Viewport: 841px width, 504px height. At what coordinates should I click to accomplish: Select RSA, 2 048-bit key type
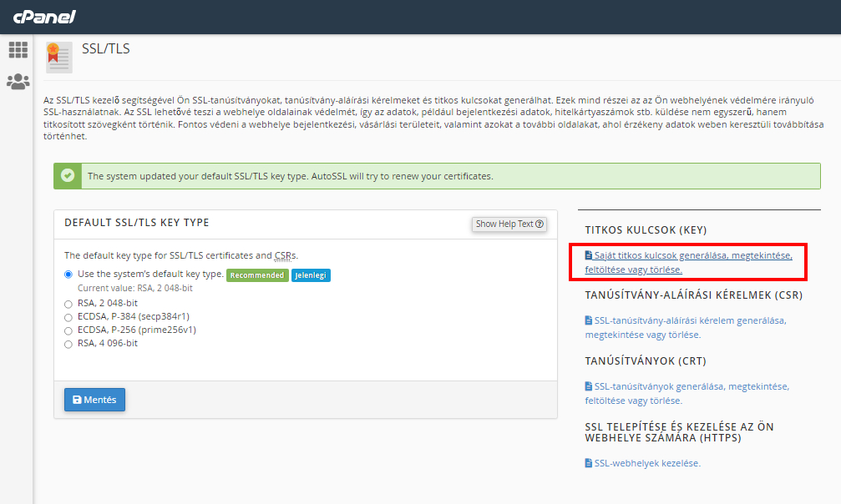pos(68,304)
